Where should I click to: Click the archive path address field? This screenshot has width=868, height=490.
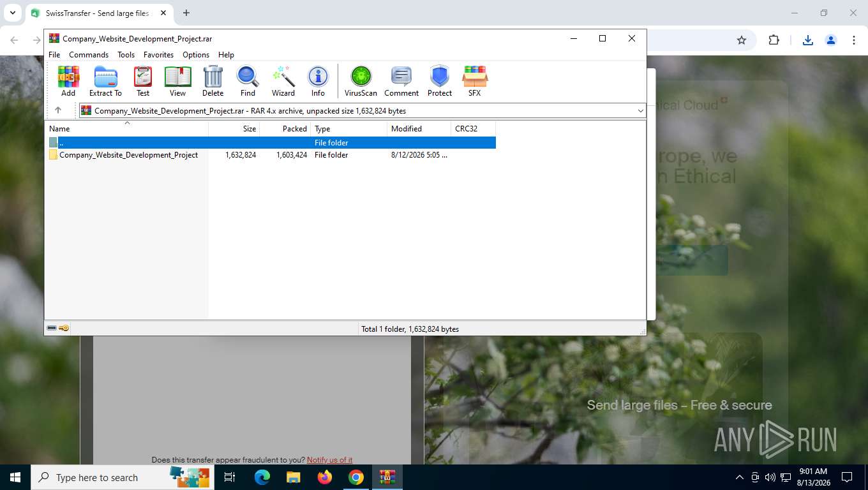coord(362,111)
